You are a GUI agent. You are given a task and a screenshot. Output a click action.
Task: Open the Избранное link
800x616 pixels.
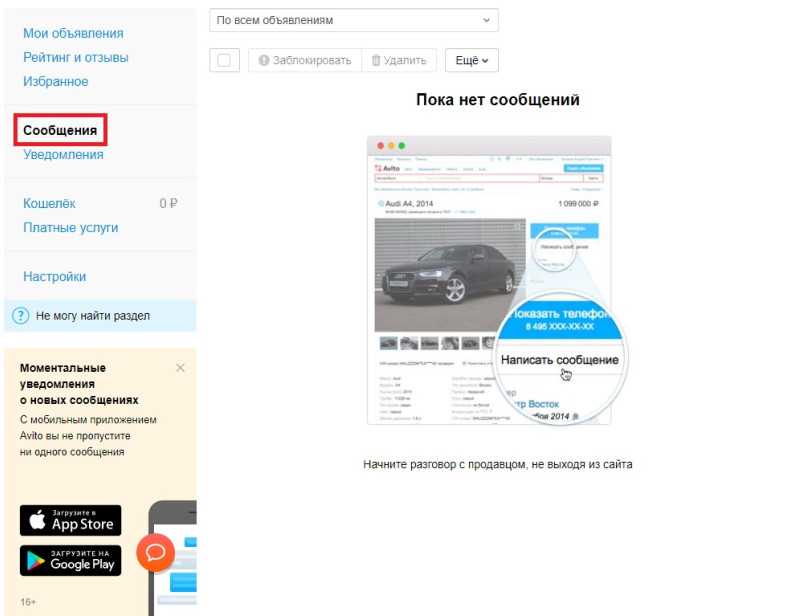click(x=56, y=82)
